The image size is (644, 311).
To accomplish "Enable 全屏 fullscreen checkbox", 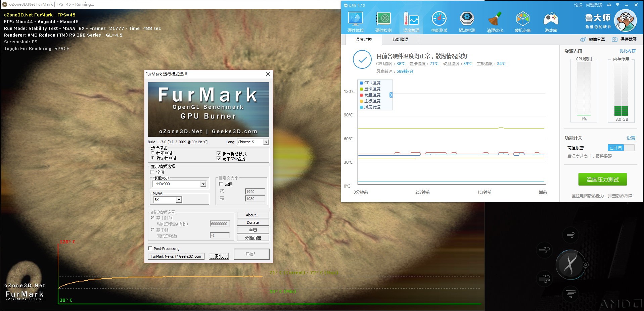I will 153,172.
